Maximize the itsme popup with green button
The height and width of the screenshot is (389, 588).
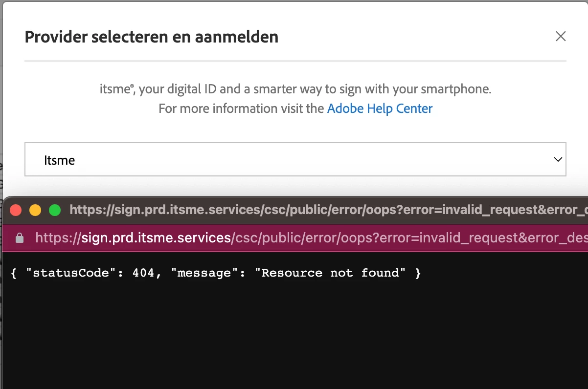coord(55,210)
